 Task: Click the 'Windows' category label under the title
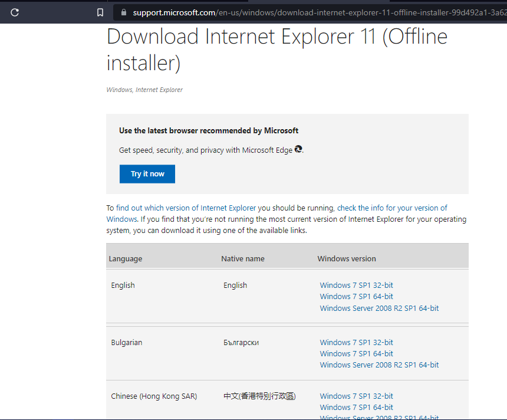tap(119, 90)
